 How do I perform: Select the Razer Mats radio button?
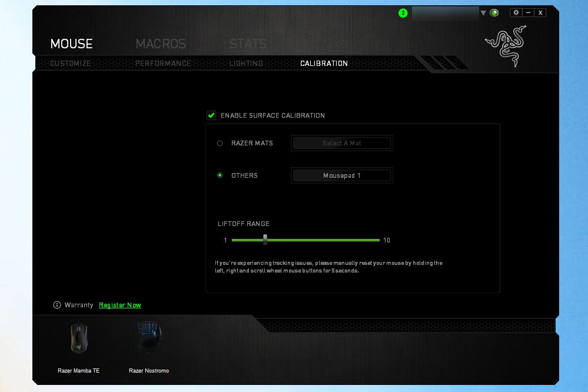point(220,143)
